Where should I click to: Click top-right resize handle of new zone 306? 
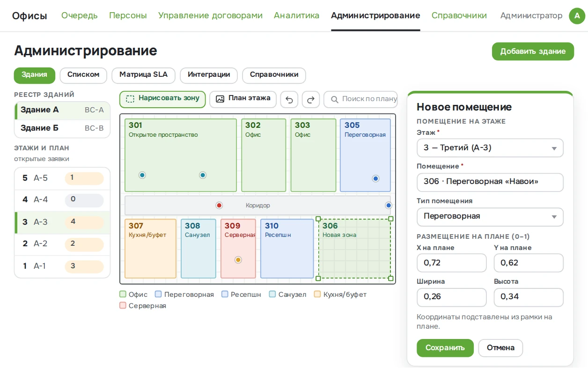391,219
